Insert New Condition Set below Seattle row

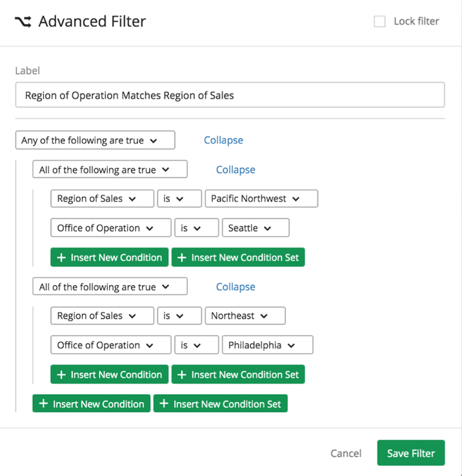(x=238, y=257)
